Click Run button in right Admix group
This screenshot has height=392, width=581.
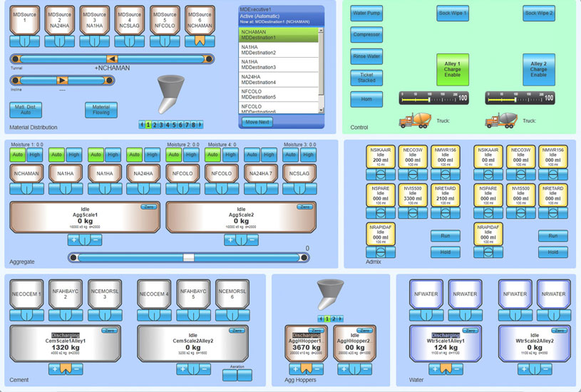coord(552,236)
